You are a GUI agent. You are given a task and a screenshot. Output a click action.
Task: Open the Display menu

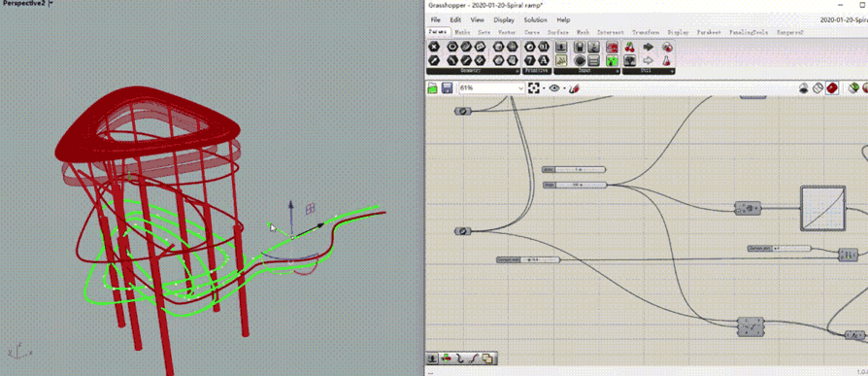coord(504,20)
